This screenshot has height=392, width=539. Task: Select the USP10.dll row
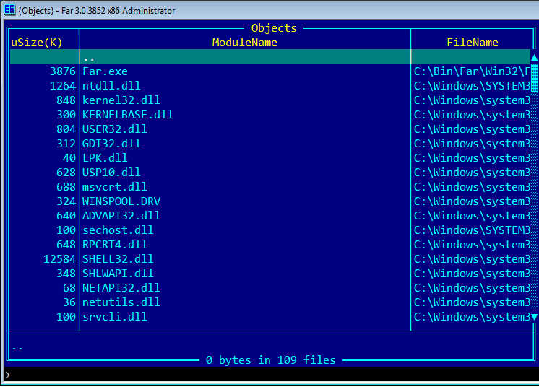point(270,173)
